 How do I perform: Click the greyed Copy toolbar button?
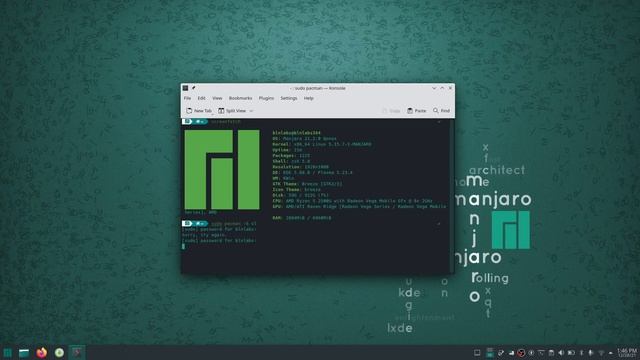(391, 111)
